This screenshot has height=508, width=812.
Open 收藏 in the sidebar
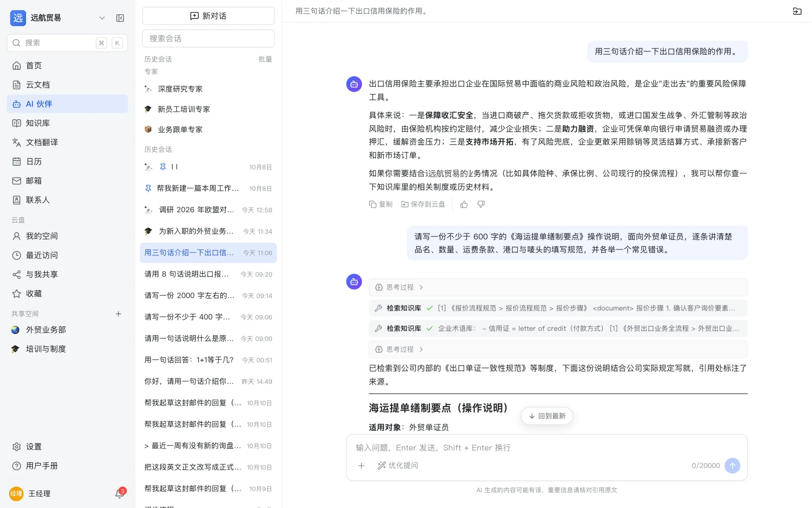tap(67, 294)
